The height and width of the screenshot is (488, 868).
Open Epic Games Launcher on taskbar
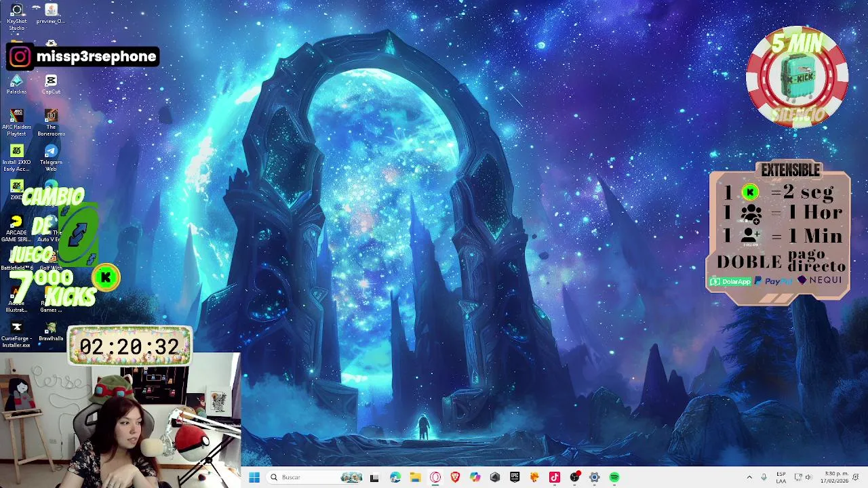(x=515, y=477)
